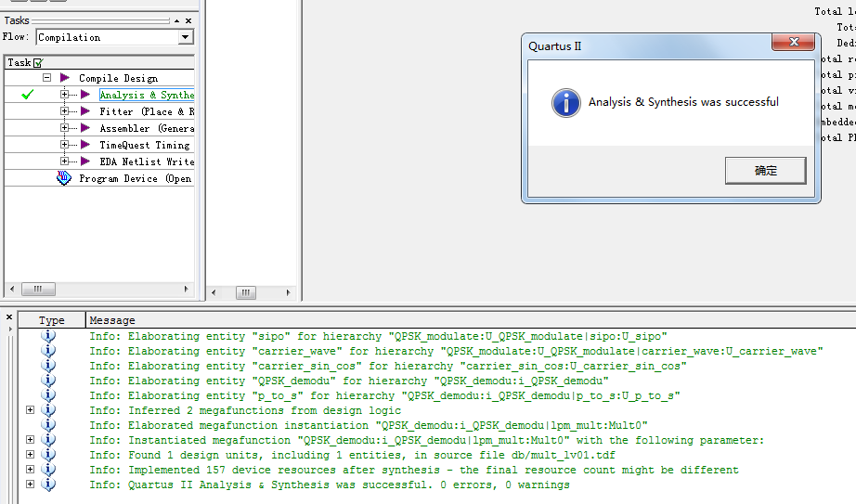Click the Tasks panel up-arrow pin button

(x=177, y=20)
